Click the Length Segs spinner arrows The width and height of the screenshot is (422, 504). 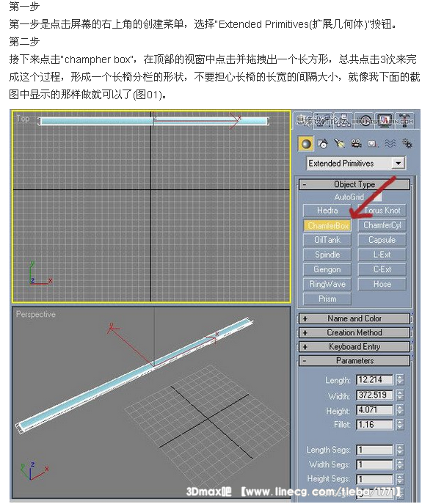point(399,450)
